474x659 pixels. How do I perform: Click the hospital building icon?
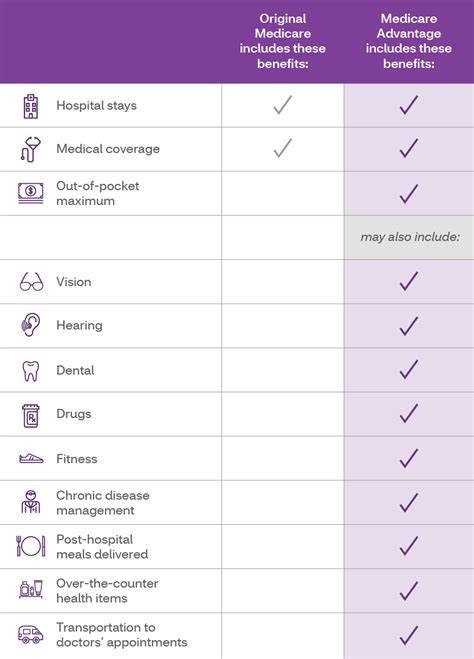tap(31, 106)
